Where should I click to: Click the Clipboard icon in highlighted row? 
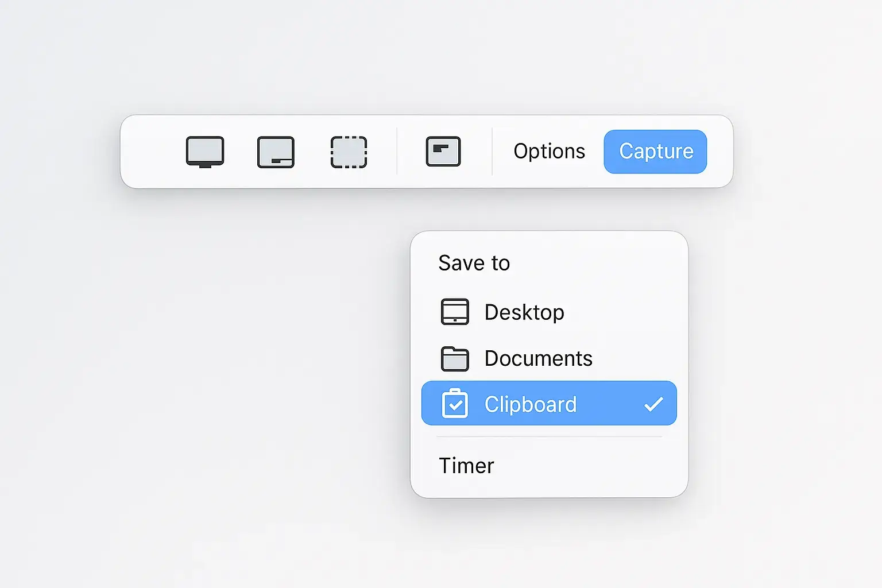(x=455, y=404)
